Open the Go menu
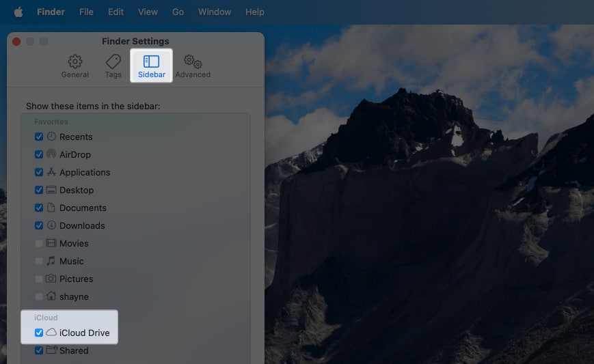The image size is (594, 364). pyautogui.click(x=178, y=12)
